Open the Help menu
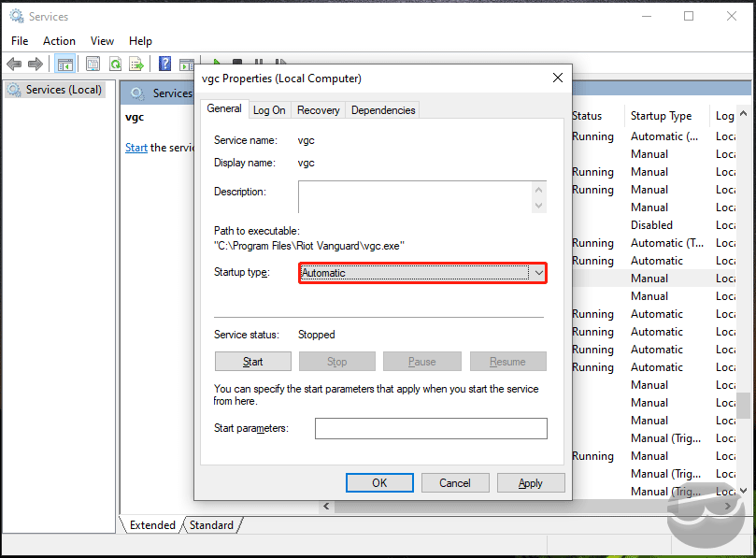This screenshot has height=558, width=756. pos(140,41)
